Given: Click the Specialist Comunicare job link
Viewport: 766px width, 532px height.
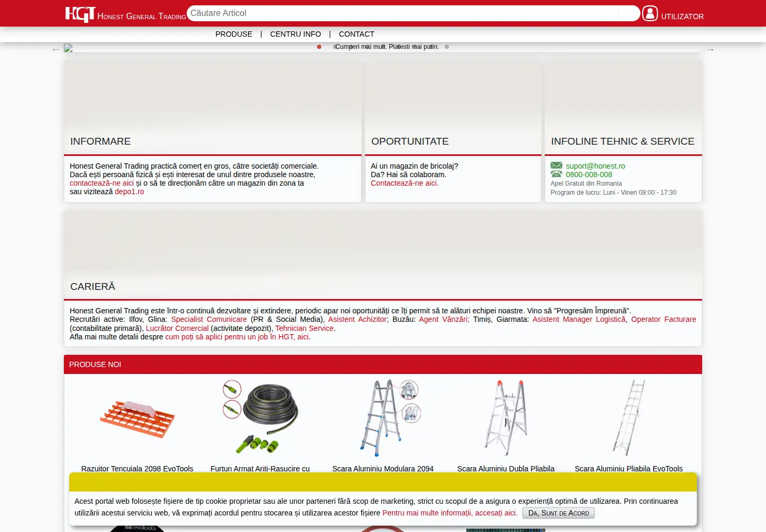Looking at the screenshot, I should pos(209,319).
